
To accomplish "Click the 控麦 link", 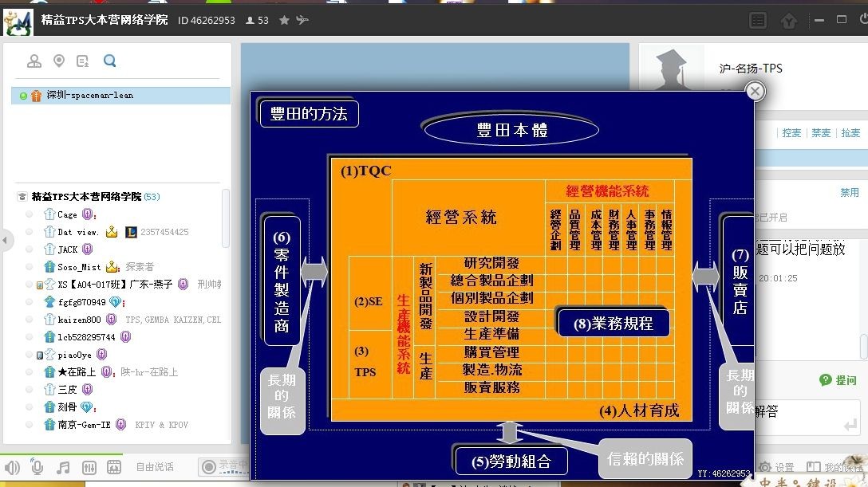I will click(791, 132).
